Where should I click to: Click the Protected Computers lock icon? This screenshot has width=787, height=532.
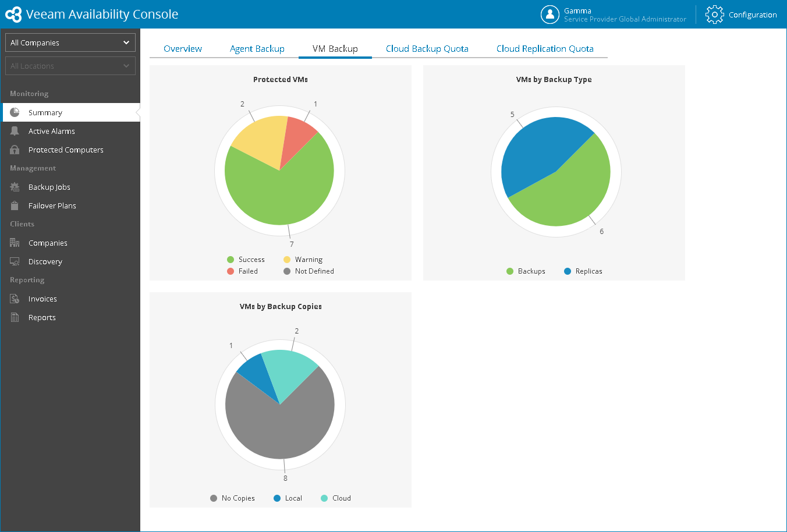[15, 150]
